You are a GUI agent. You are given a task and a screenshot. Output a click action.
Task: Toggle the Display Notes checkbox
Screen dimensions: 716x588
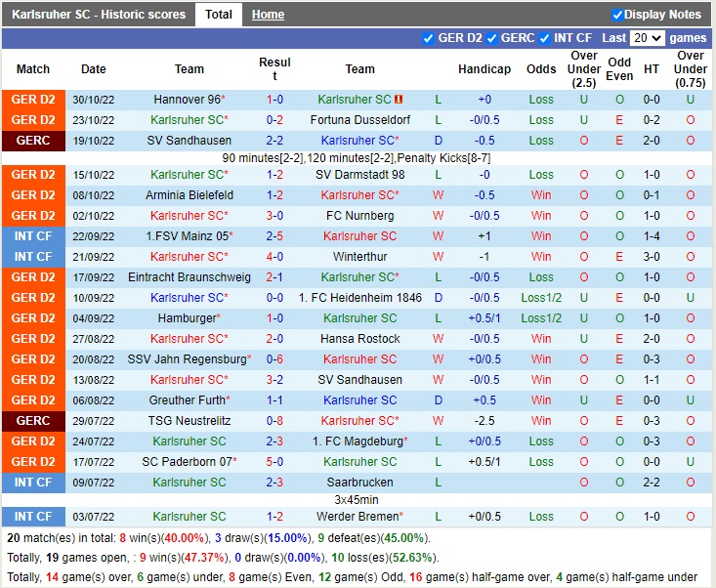click(617, 15)
